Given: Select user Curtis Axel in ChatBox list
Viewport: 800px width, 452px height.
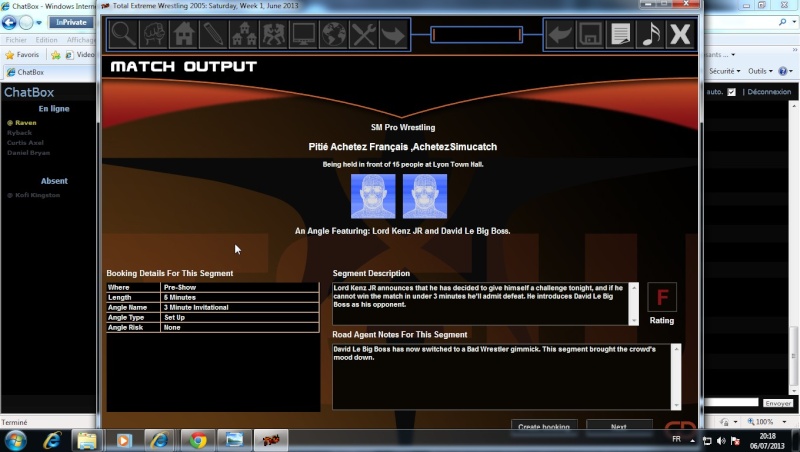Looking at the screenshot, I should [x=25, y=143].
